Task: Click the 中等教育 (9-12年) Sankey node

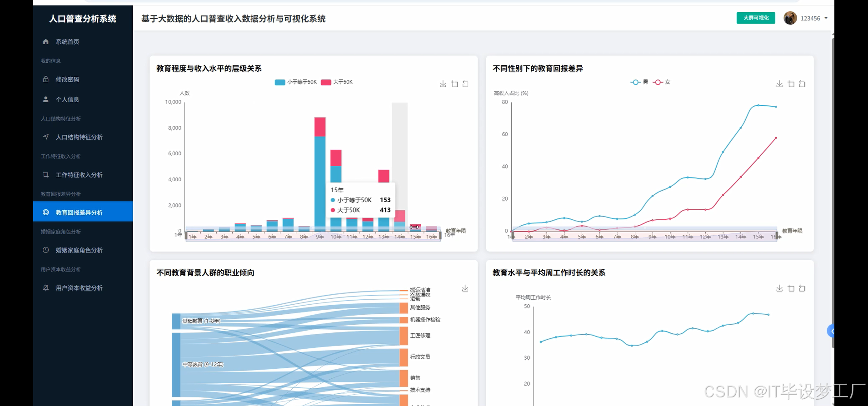Action: click(x=176, y=365)
